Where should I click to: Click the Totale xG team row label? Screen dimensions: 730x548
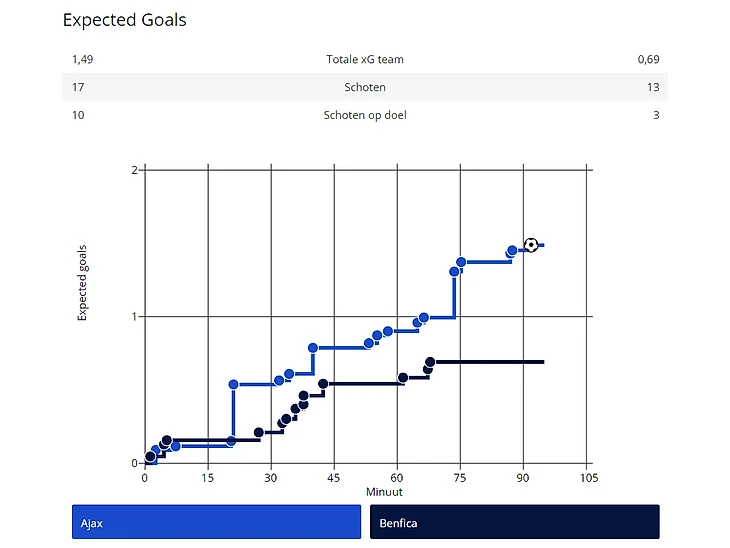[x=365, y=60]
